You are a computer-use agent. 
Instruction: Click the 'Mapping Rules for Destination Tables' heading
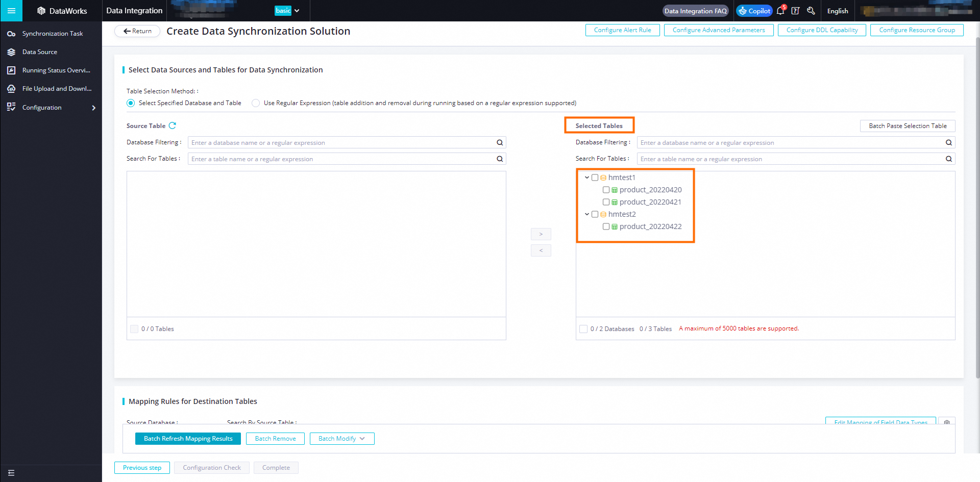(192, 401)
